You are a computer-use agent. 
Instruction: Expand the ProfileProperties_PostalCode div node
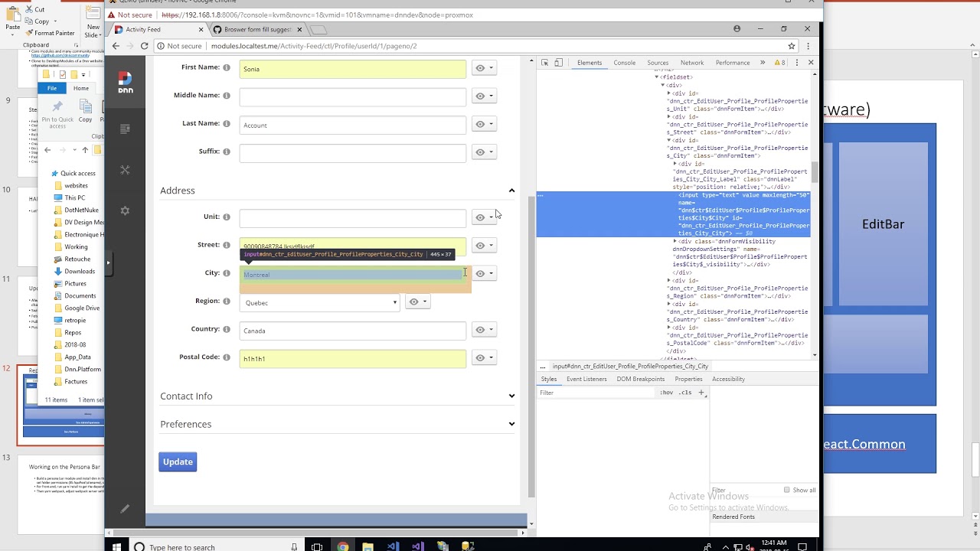coord(669,328)
